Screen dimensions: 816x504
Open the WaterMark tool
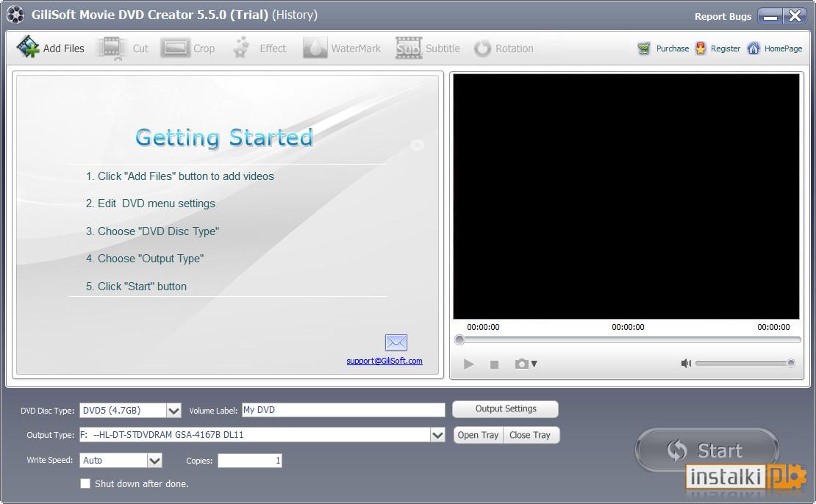tap(341, 48)
